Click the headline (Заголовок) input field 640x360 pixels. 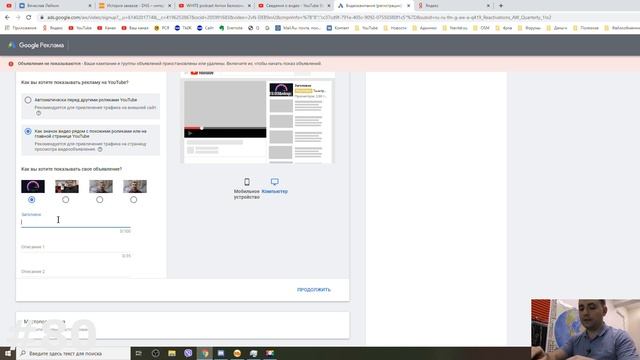click(76, 222)
